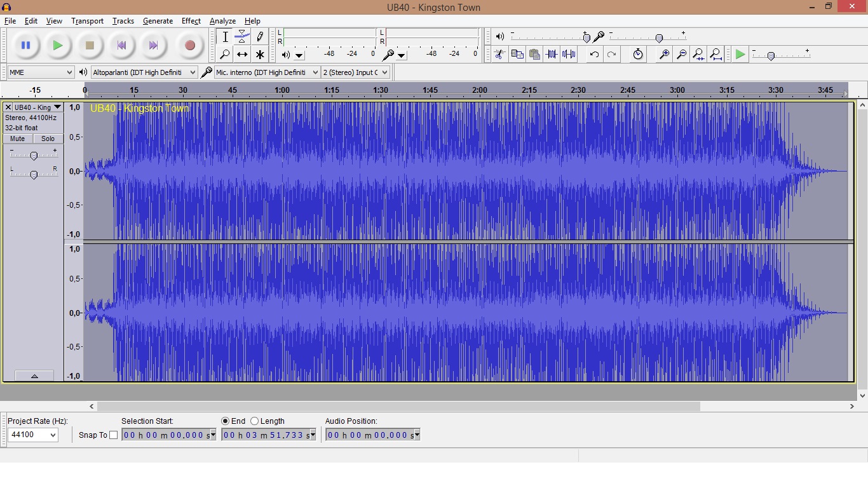
Task: Open the View menu
Action: click(x=54, y=21)
